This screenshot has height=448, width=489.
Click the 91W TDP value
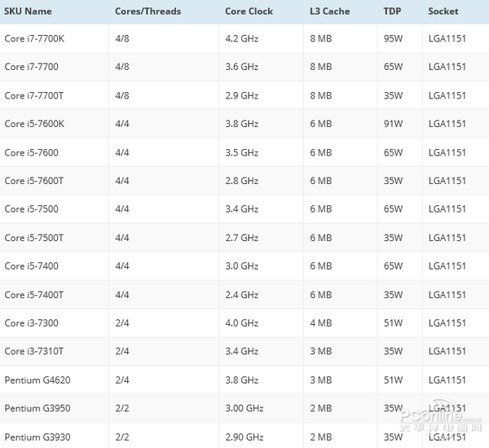coord(394,124)
